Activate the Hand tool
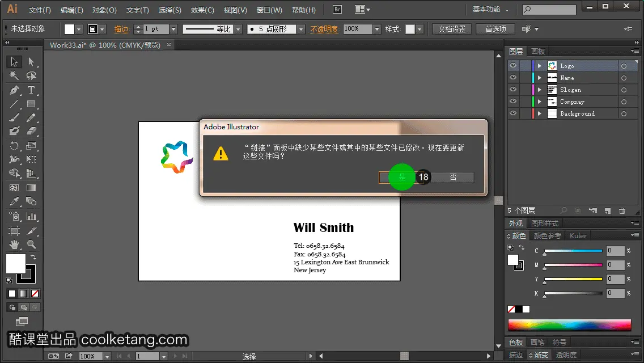This screenshot has width=644, height=363. pyautogui.click(x=14, y=244)
